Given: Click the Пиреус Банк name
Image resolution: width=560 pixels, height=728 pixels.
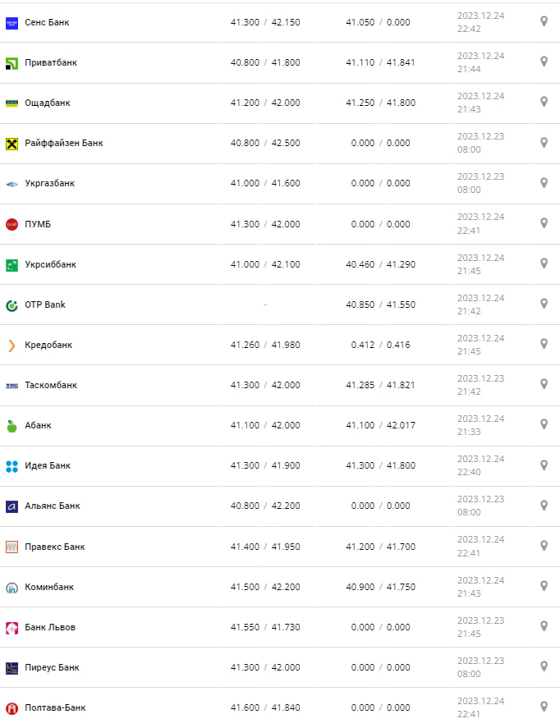Looking at the screenshot, I should click(x=53, y=667).
